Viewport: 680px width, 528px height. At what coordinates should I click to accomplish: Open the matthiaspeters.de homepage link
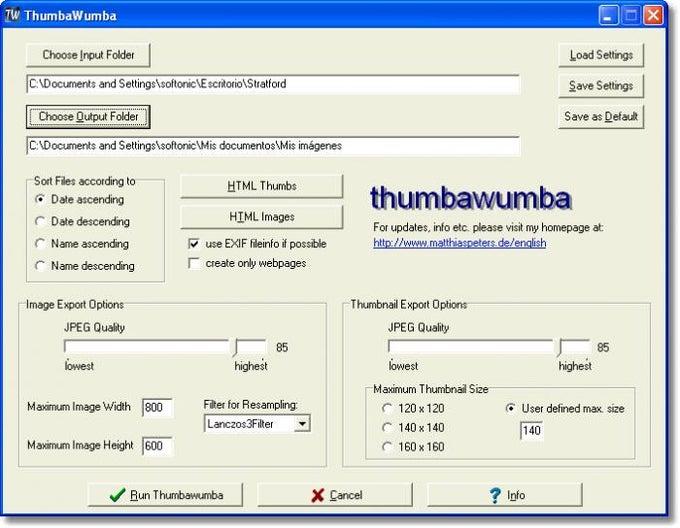pos(459,243)
